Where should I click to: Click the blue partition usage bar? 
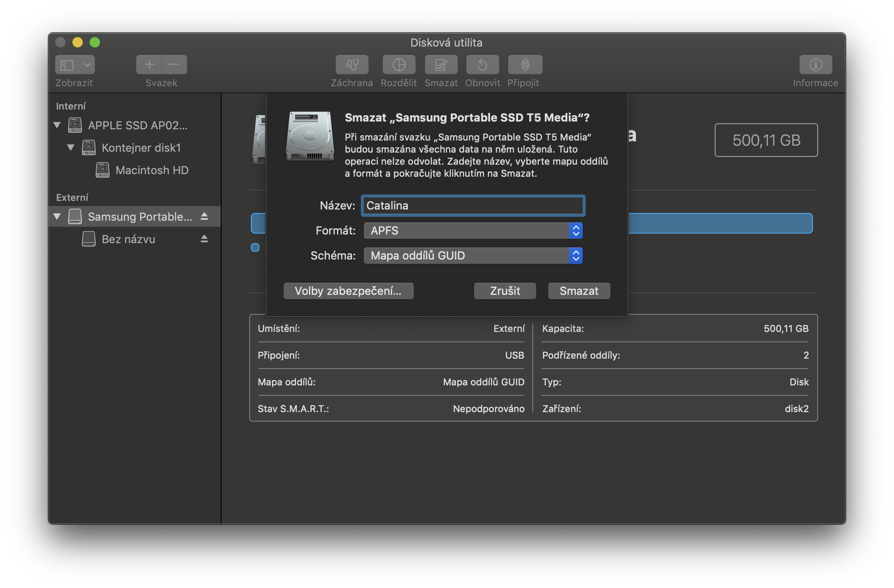(x=720, y=223)
